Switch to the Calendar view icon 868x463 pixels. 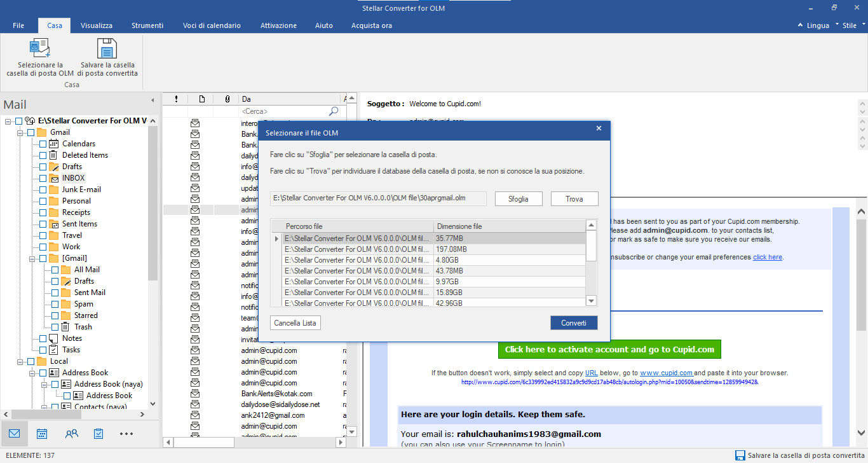point(42,434)
